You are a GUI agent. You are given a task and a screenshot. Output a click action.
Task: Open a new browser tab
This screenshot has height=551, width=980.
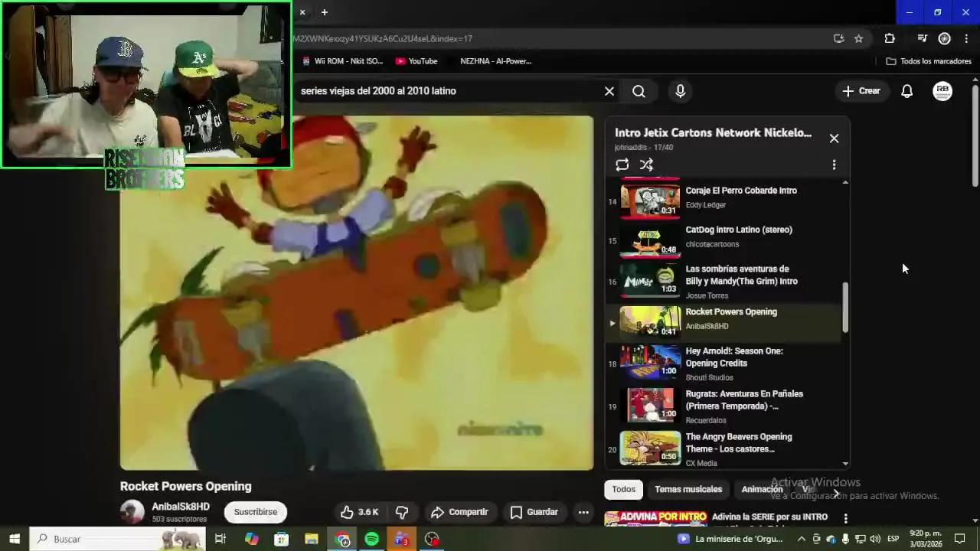324,12
